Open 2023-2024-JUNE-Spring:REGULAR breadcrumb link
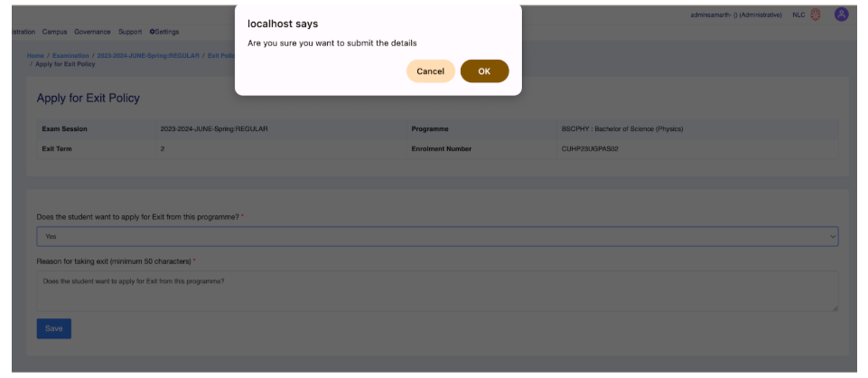Viewport: 868px width, 378px height. click(148, 55)
